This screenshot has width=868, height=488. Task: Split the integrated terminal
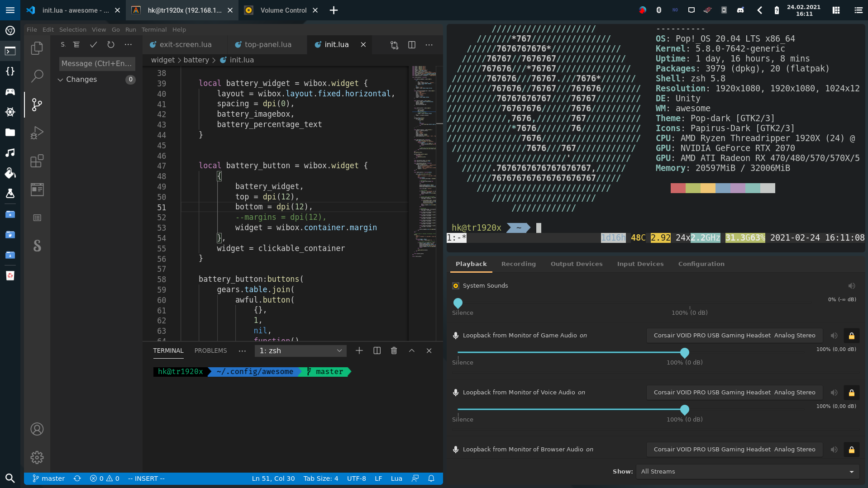[x=377, y=351]
